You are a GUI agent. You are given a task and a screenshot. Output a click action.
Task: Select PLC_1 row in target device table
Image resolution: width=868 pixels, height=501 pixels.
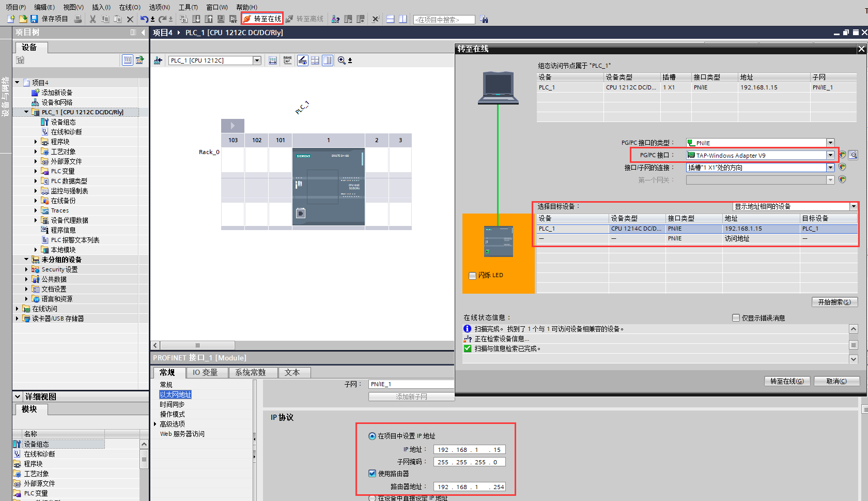(697, 229)
